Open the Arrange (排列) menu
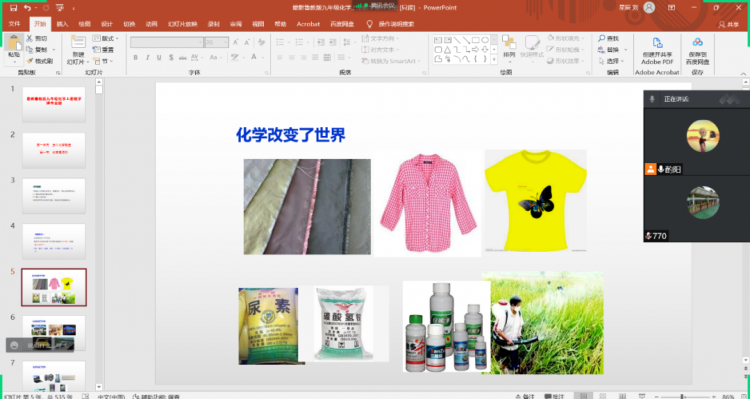The width and height of the screenshot is (750, 399). (x=509, y=49)
